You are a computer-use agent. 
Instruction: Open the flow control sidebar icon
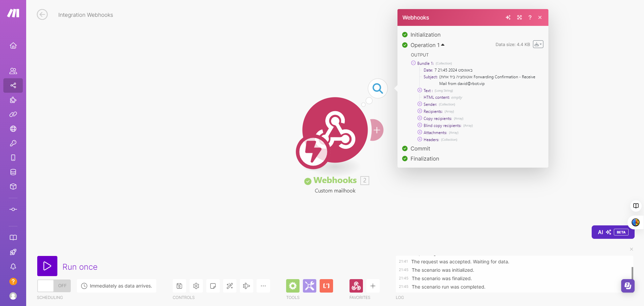(x=13, y=209)
